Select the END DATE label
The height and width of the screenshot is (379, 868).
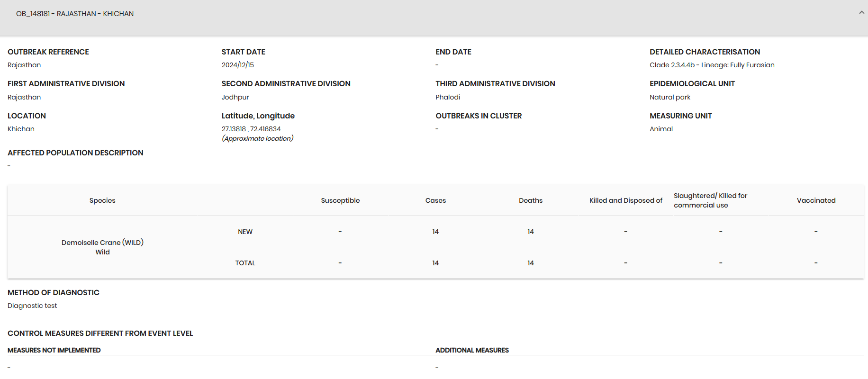tap(453, 52)
